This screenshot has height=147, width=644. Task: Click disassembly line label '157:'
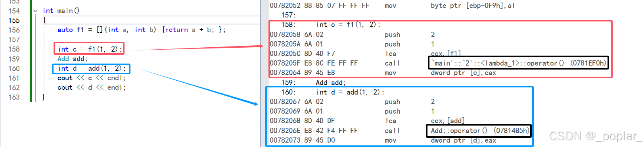point(288,15)
